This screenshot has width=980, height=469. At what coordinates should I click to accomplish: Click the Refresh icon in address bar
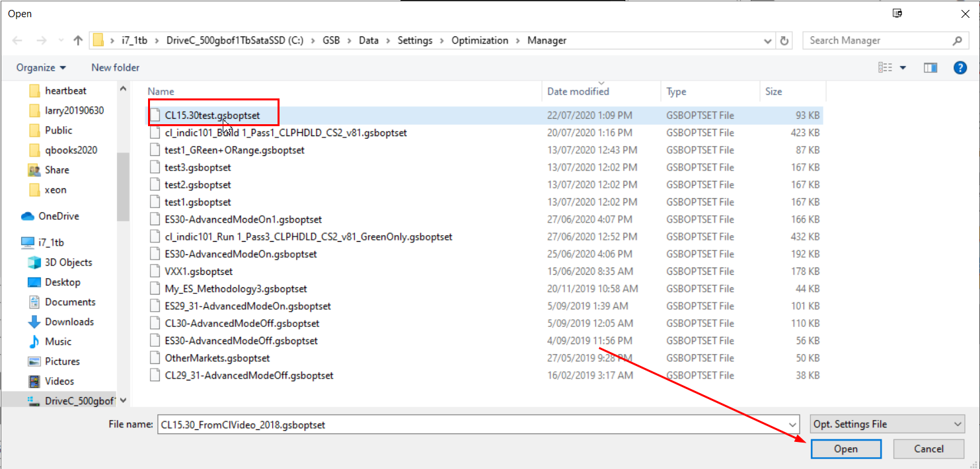pyautogui.click(x=784, y=40)
